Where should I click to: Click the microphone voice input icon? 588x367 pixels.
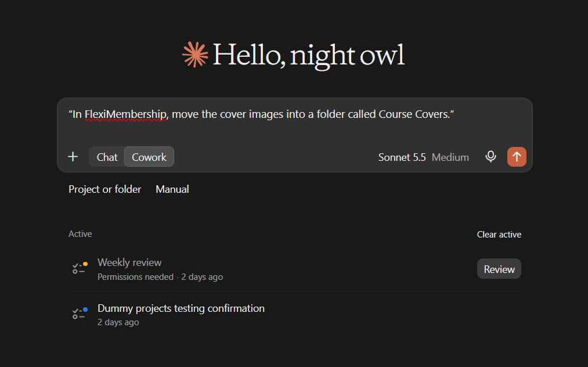490,156
